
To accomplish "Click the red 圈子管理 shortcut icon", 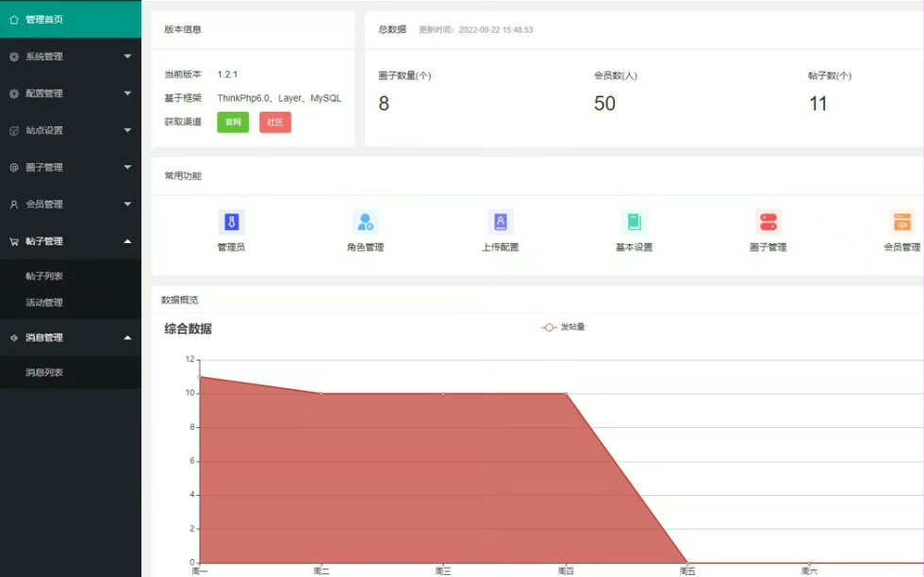I will (x=768, y=223).
